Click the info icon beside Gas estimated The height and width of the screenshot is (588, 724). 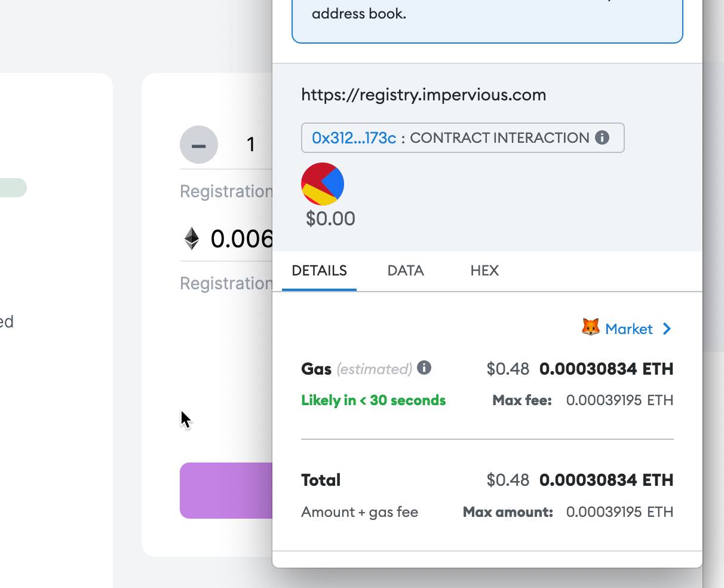[x=424, y=368]
